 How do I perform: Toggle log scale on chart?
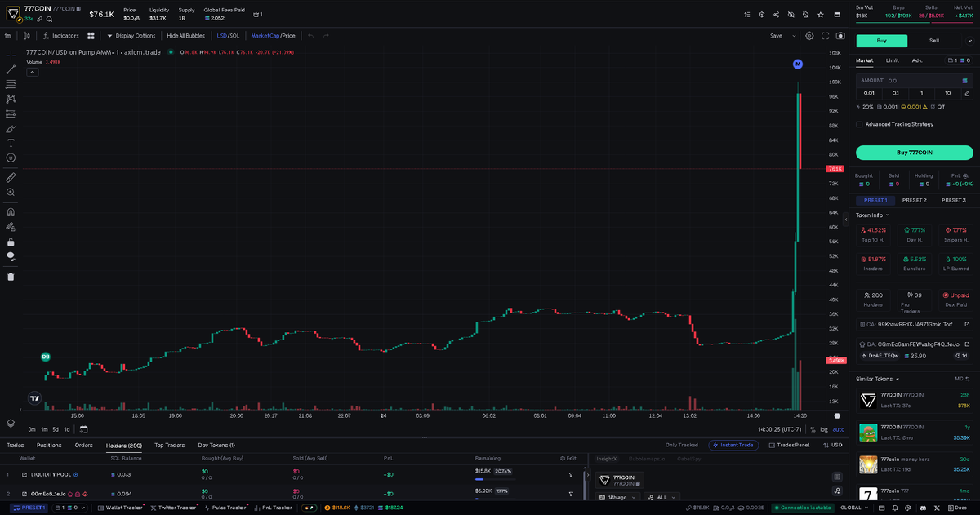[824, 429]
